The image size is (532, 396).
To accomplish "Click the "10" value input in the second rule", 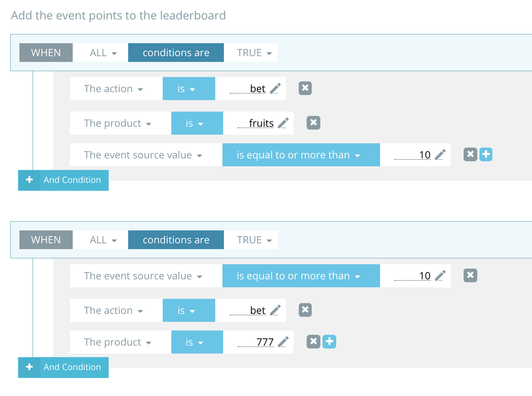I will coord(425,275).
